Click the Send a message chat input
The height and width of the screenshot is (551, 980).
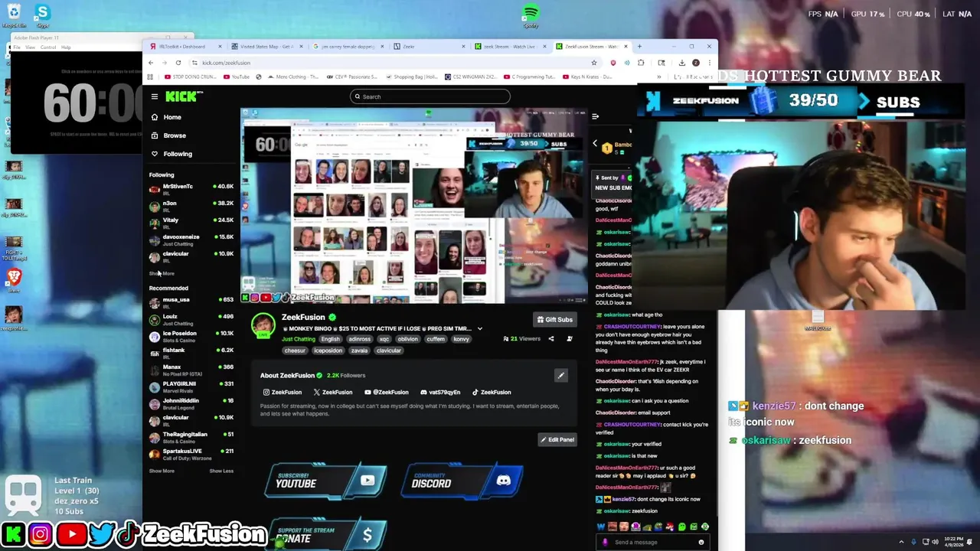[651, 542]
